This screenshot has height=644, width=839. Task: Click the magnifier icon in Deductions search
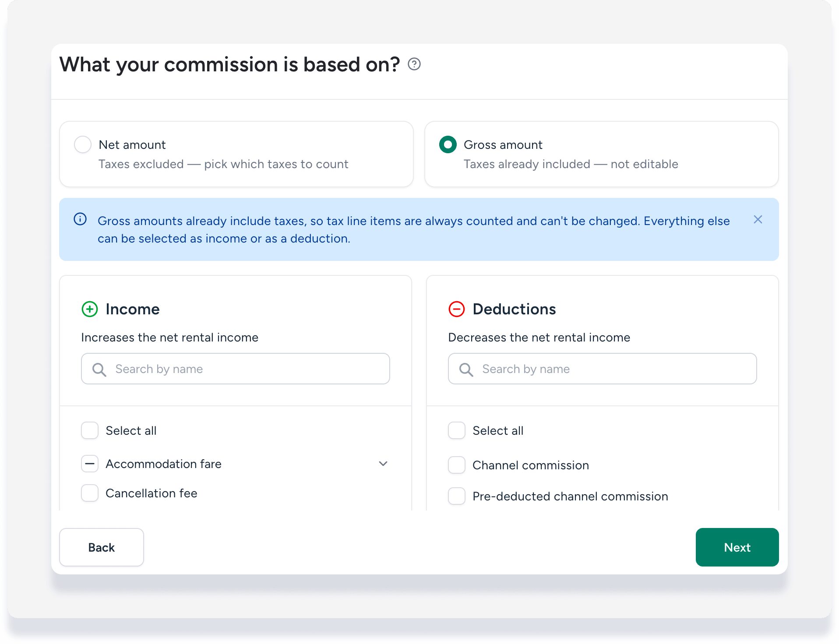[x=466, y=370]
